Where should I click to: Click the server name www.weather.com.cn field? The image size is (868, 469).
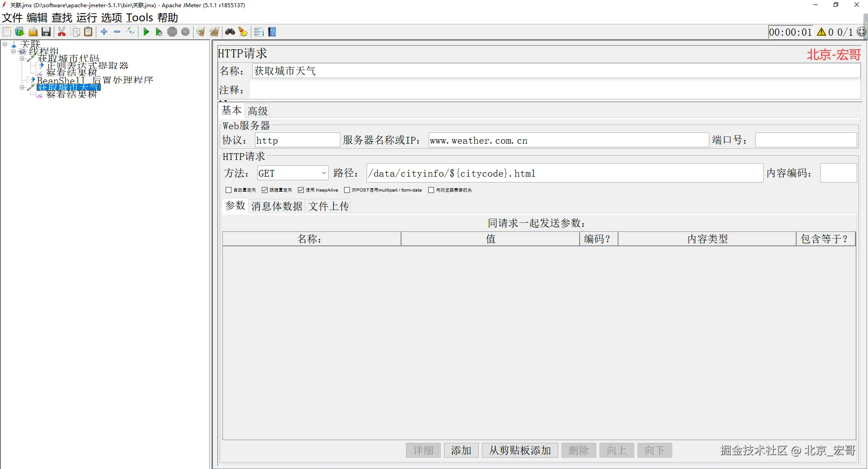tap(569, 140)
